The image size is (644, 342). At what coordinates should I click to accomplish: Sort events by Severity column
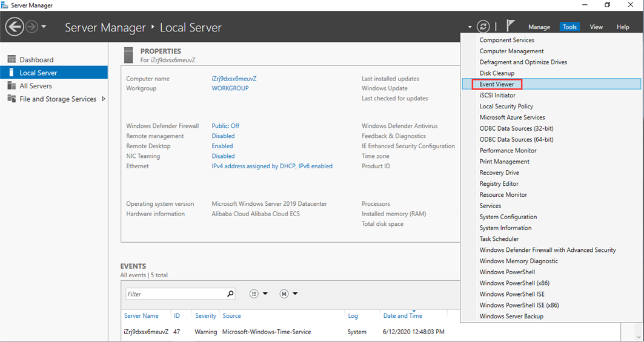point(206,316)
